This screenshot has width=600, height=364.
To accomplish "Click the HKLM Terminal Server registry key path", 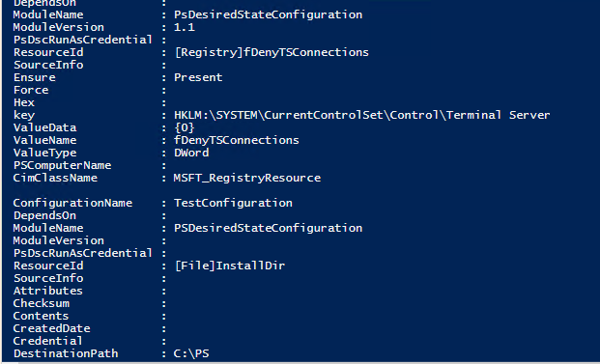I will [361, 115].
